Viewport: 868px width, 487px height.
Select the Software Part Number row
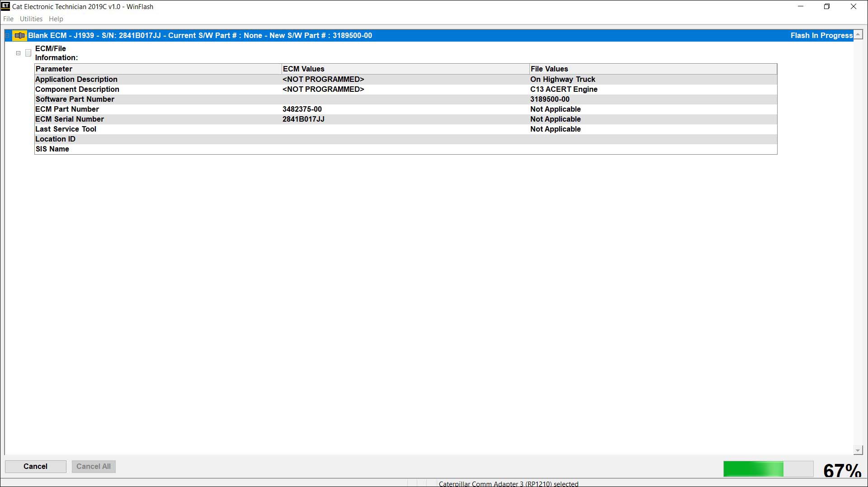[181, 99]
